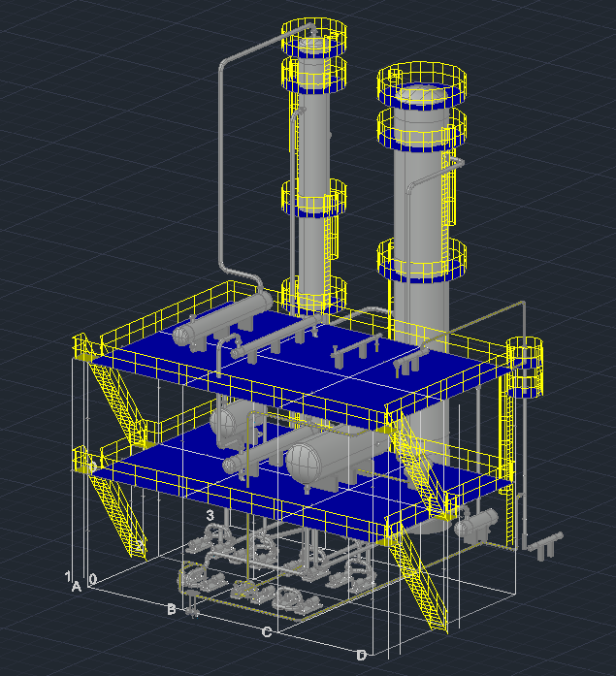616x676 pixels.
Task: Select the grid label "C"
Action: pyautogui.click(x=267, y=632)
